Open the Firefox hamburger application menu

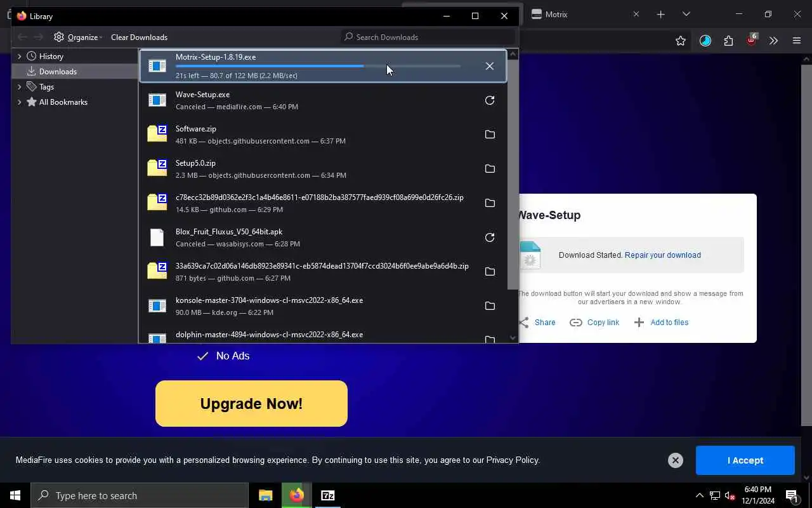[x=797, y=41]
